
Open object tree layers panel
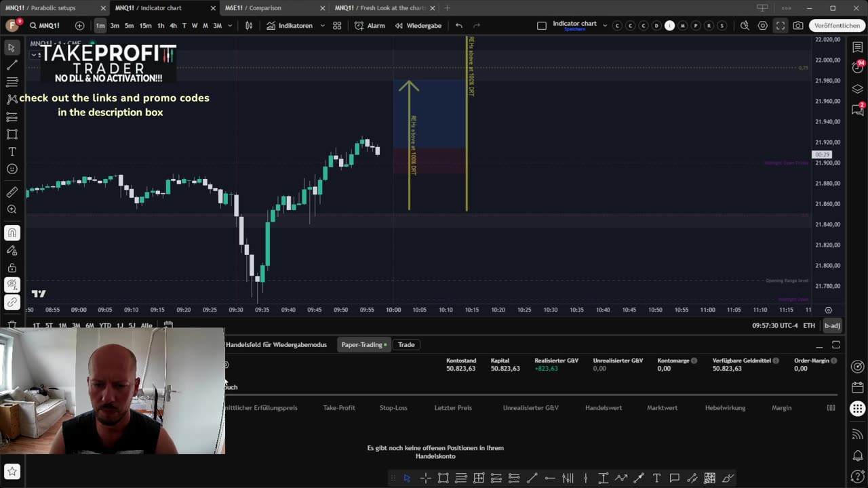tap(858, 89)
